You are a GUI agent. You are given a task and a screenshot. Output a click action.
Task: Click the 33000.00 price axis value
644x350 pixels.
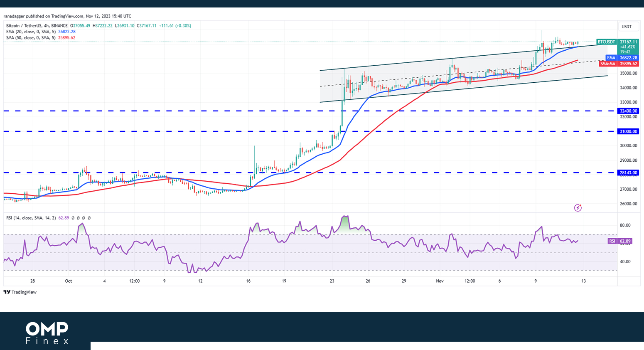point(629,102)
